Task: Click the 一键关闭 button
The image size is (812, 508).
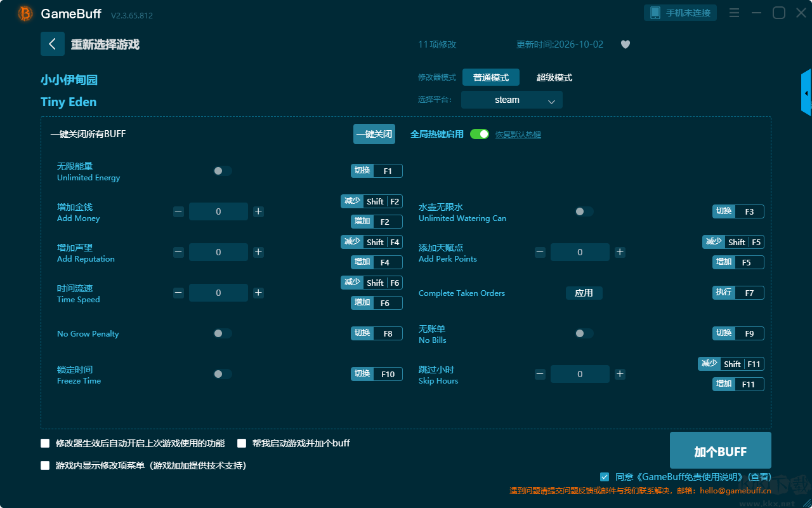Action: tap(374, 134)
